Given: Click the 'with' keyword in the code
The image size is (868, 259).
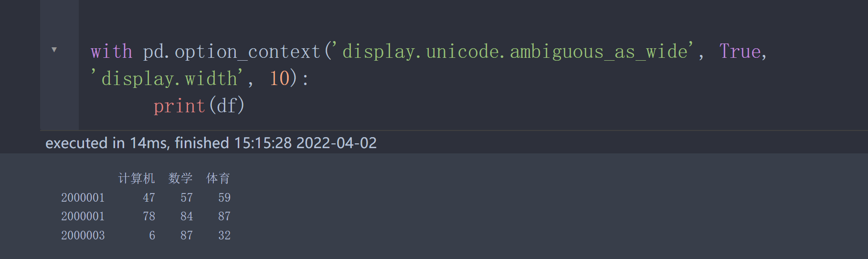Looking at the screenshot, I should pyautogui.click(x=112, y=51).
